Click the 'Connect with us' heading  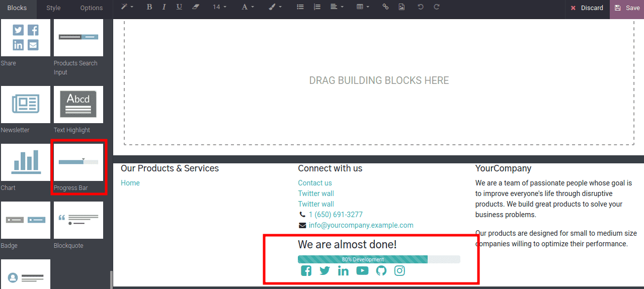tap(330, 168)
